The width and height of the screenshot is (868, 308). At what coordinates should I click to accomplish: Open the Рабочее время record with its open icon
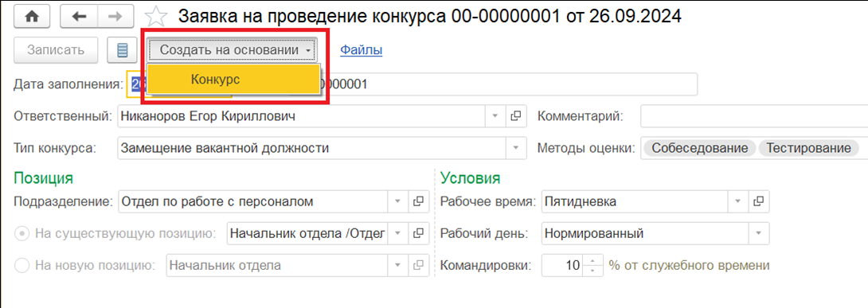click(759, 202)
